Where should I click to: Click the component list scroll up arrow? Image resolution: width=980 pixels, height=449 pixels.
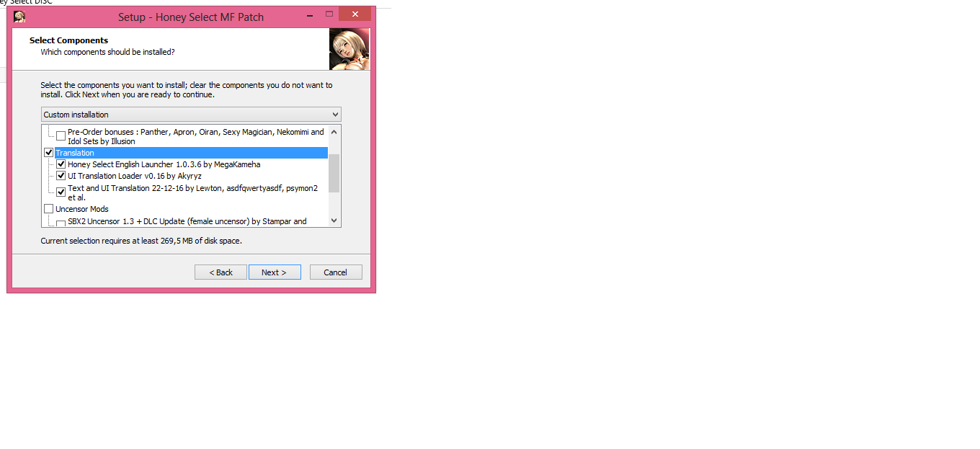334,132
